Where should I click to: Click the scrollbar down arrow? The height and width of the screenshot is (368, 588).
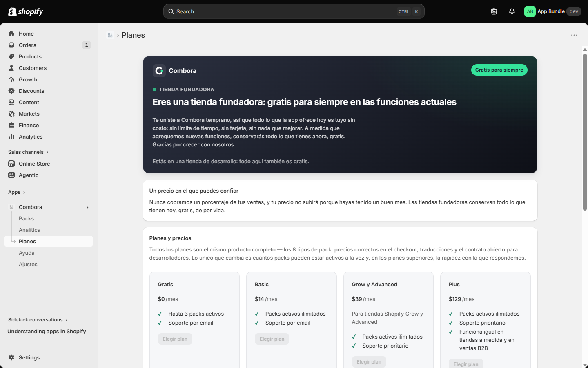coord(585,365)
